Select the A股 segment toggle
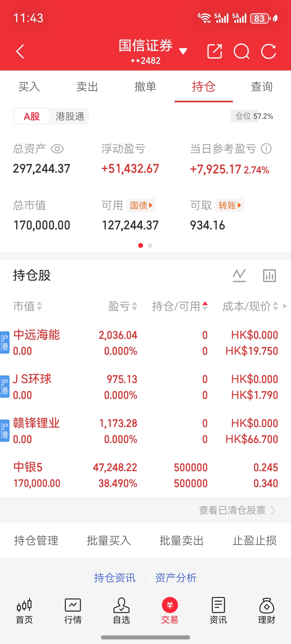This screenshot has width=291, height=644. click(x=32, y=116)
